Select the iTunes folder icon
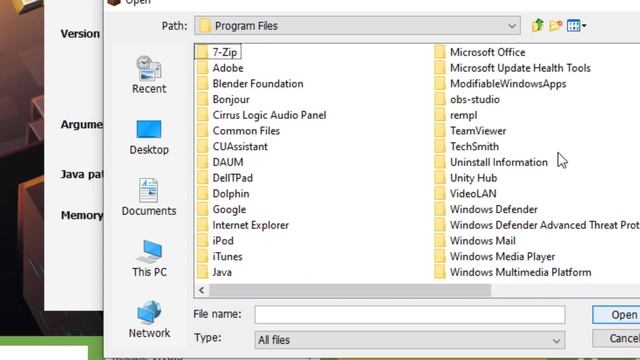640x360 pixels. tap(202, 256)
